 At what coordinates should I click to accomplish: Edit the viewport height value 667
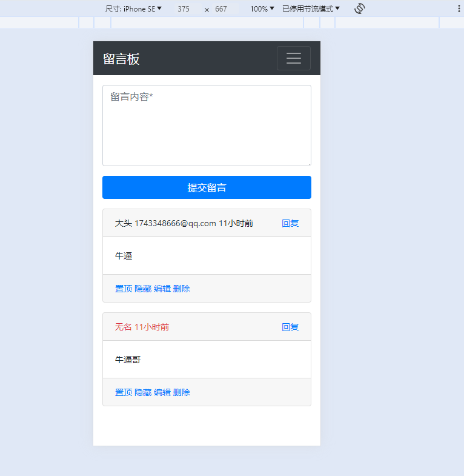pyautogui.click(x=221, y=9)
